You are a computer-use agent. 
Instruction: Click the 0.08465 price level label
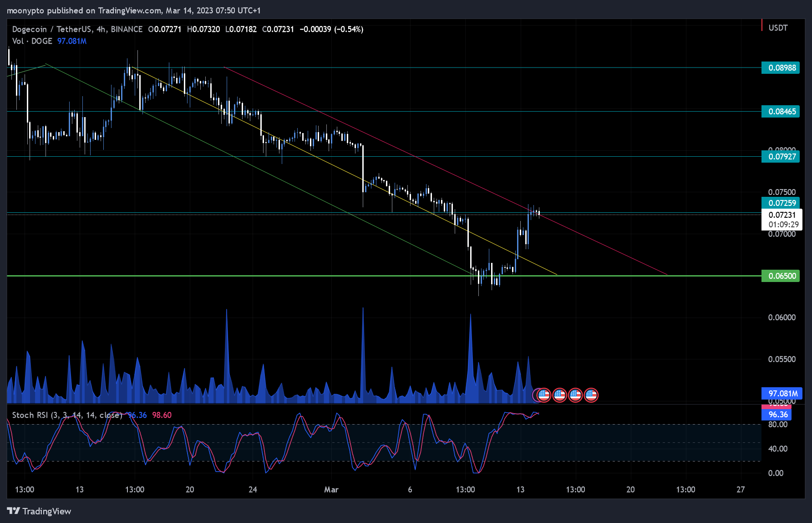click(781, 112)
